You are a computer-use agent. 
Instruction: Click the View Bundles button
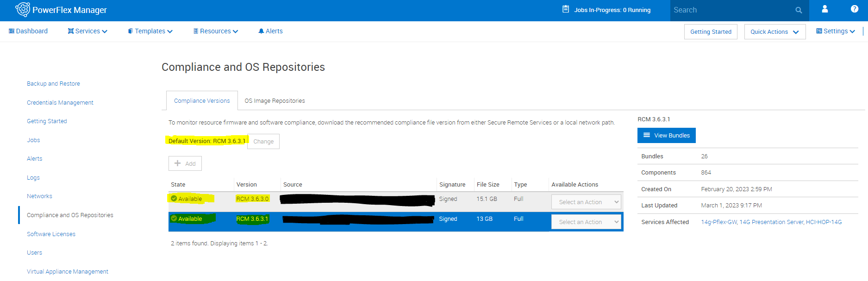click(667, 135)
